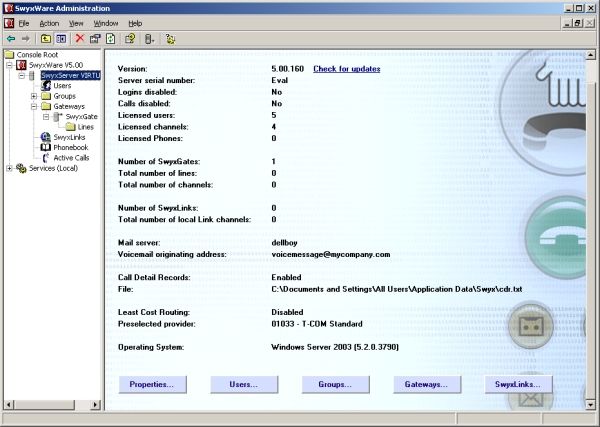Click the SwyxGate device icon
The height and width of the screenshot is (427, 600).
(x=58, y=116)
